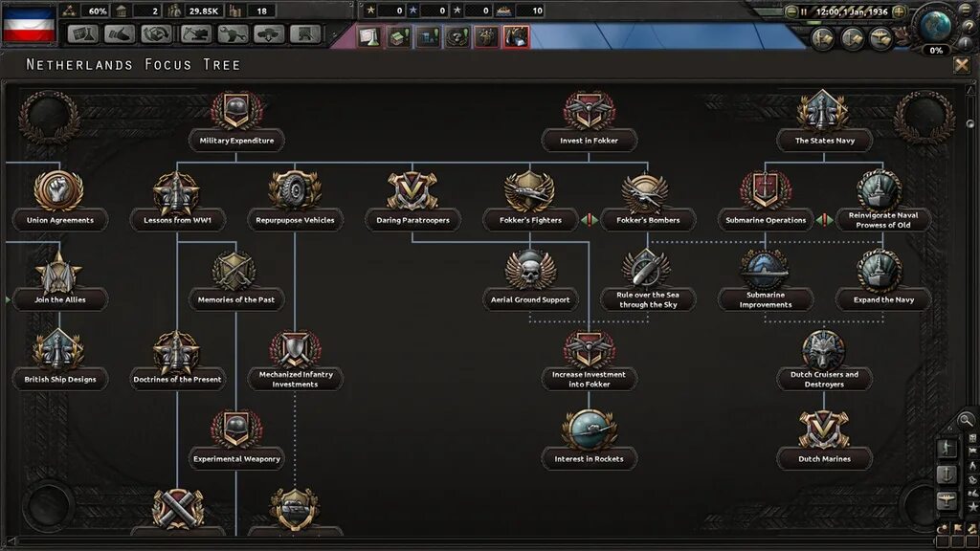Open the air theater flag button
The image size is (980, 551).
(881, 38)
